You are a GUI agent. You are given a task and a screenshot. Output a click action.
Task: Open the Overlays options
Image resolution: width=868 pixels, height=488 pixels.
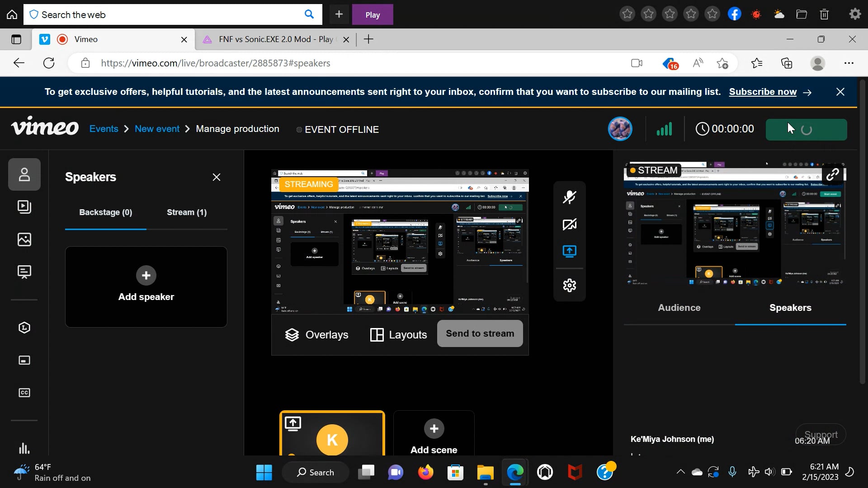[x=316, y=335]
